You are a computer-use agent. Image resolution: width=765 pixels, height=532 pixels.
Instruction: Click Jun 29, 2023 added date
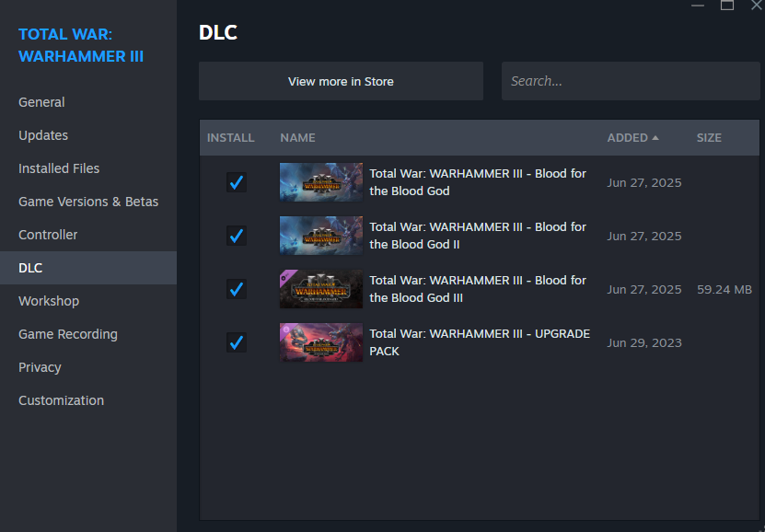click(x=644, y=343)
